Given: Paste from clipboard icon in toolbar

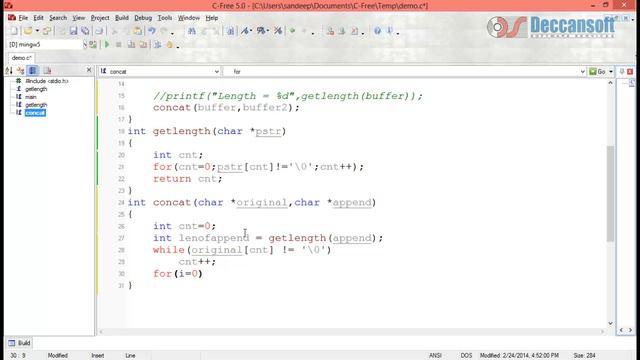Looking at the screenshot, I should tap(138, 31).
